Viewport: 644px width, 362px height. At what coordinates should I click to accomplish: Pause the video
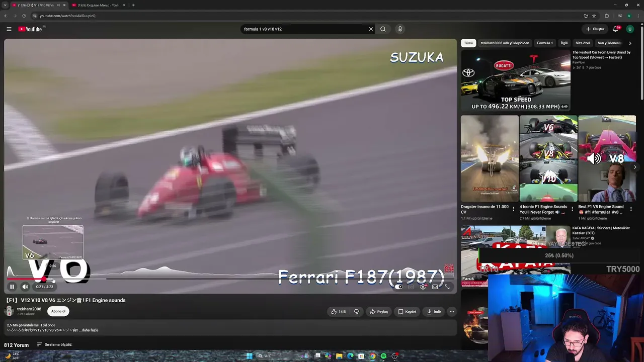pos(12,287)
